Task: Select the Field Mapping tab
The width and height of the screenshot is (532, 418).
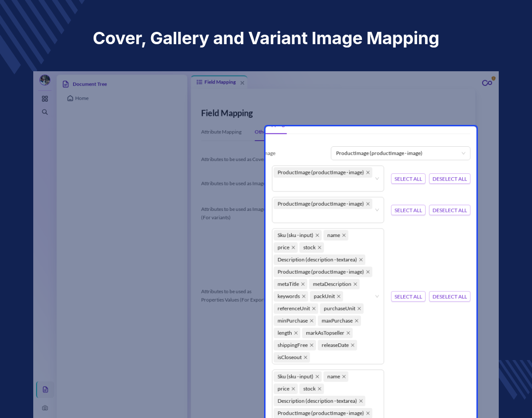Action: click(x=219, y=82)
